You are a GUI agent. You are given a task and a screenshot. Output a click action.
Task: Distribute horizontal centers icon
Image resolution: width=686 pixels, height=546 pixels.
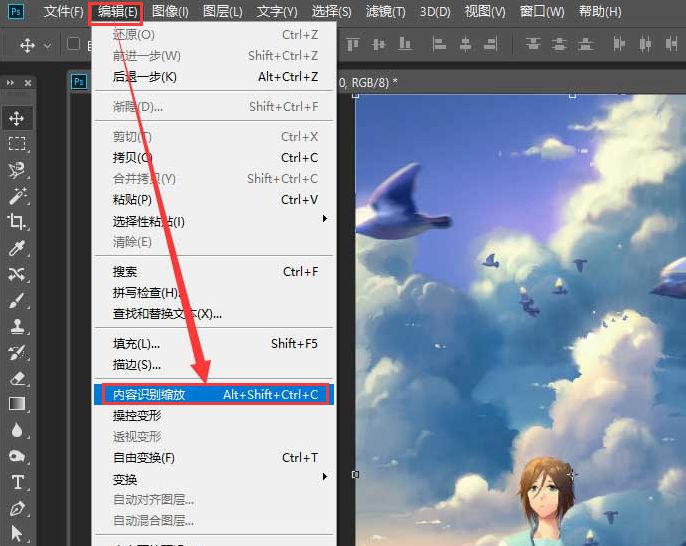coord(645,44)
